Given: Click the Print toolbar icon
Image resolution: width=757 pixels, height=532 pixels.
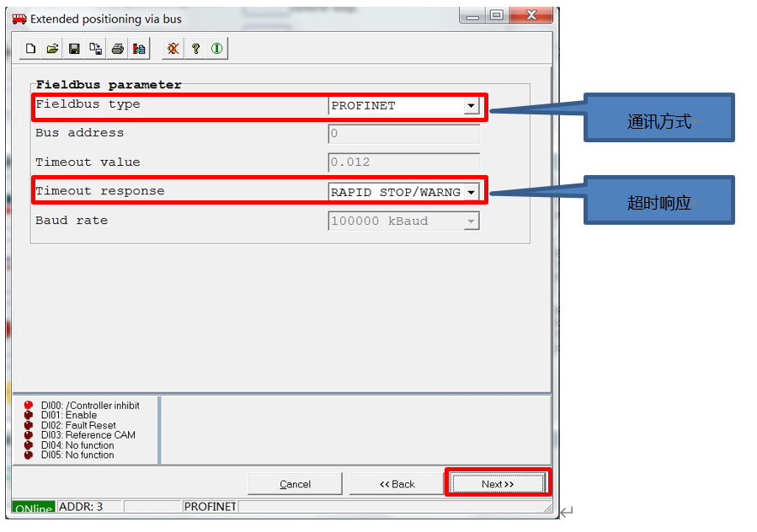Looking at the screenshot, I should 118,49.
